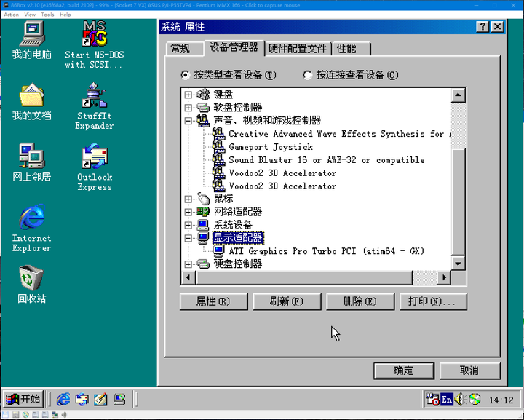Click the network adapters (网络适配器) icon
This screenshot has height=420, width=524.
[x=203, y=212]
